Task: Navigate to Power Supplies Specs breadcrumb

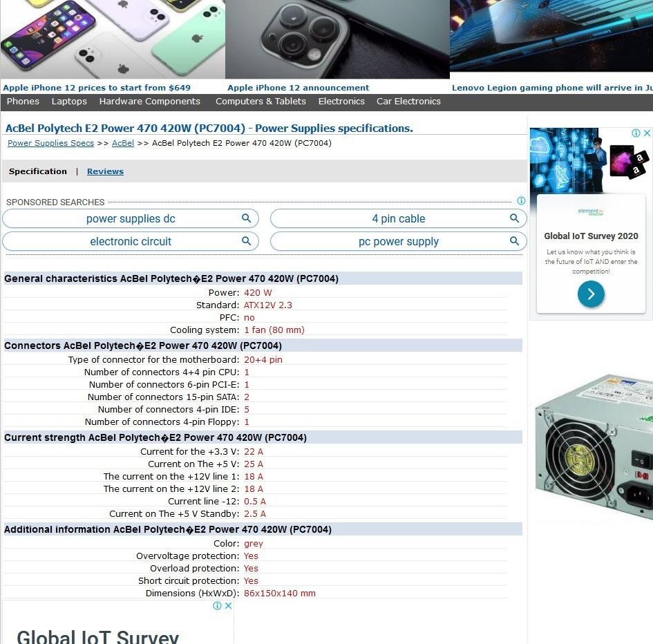Action: point(50,143)
